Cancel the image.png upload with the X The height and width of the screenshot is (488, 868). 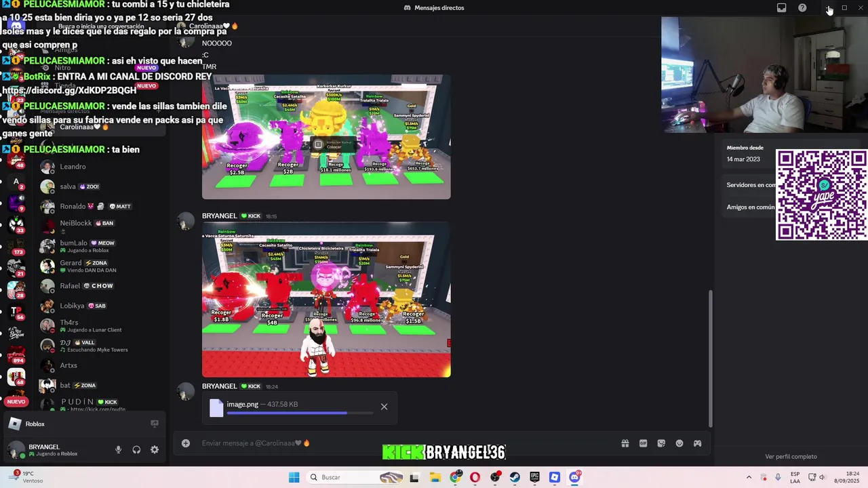[384, 407]
